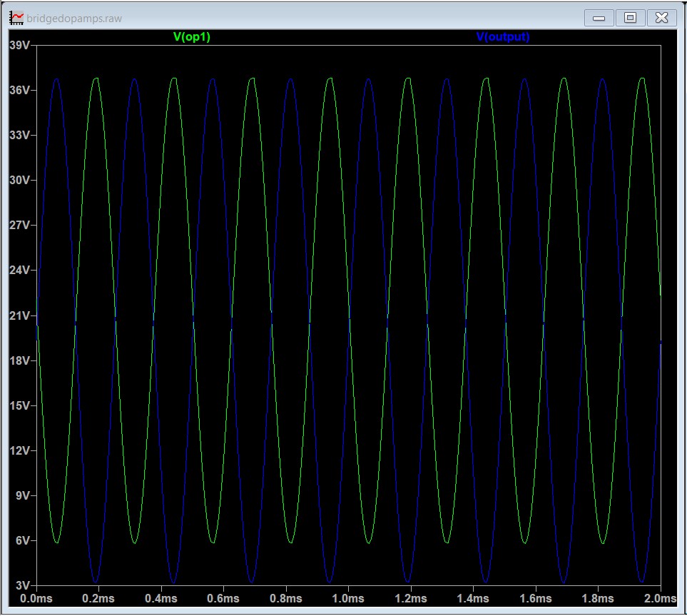687x616 pixels.
Task: Click the 24V vertical axis label
Action: click(20, 270)
